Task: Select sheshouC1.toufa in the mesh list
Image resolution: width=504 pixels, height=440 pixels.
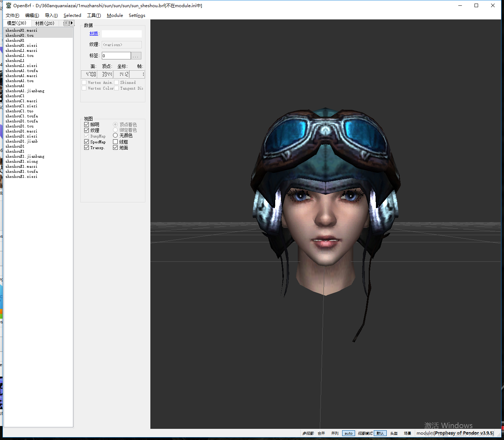Action: pyautogui.click(x=38, y=116)
